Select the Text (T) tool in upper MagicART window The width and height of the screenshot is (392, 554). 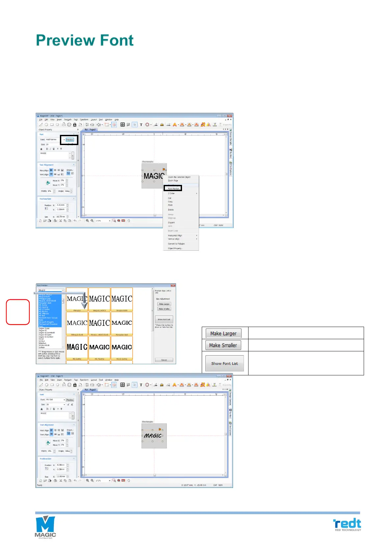click(x=141, y=125)
